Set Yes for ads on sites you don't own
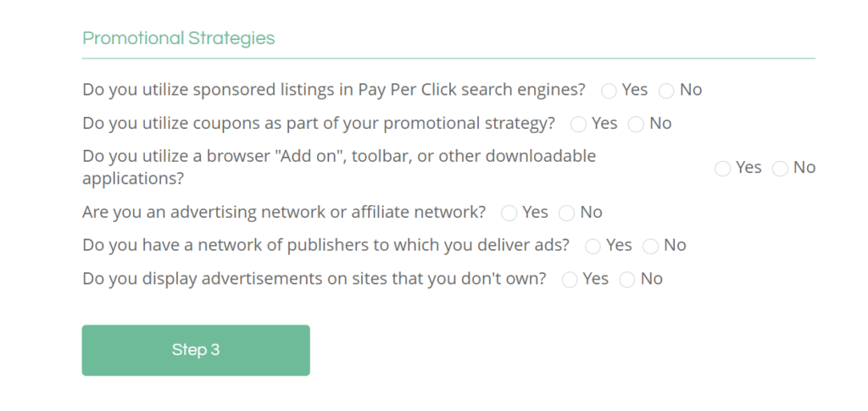Screen dimensions: 868x411 point(570,280)
